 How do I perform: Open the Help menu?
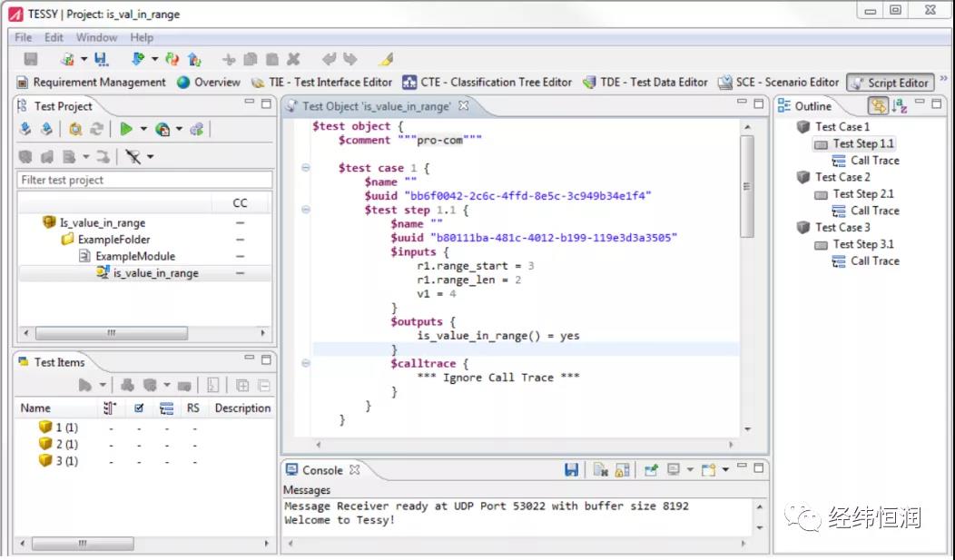[x=142, y=38]
